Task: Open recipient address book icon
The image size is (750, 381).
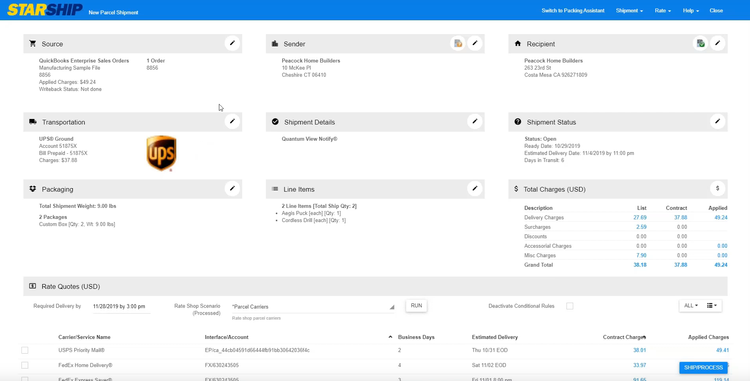Action: click(700, 44)
